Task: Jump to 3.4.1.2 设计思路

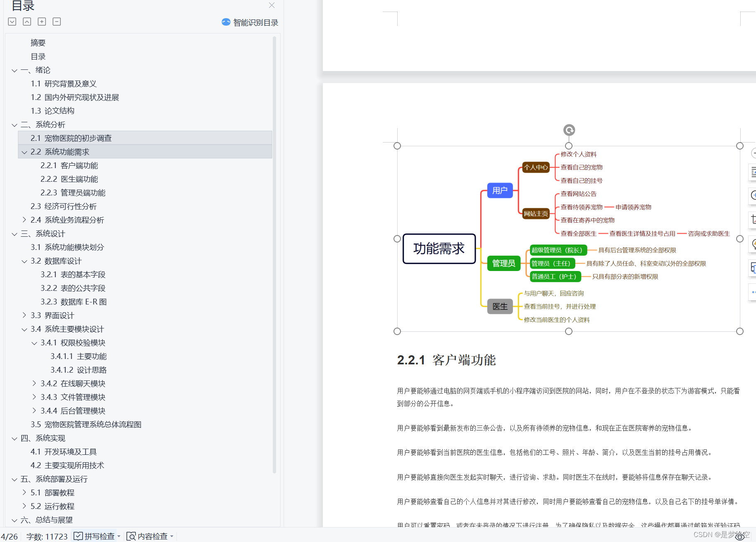Action: (x=79, y=370)
